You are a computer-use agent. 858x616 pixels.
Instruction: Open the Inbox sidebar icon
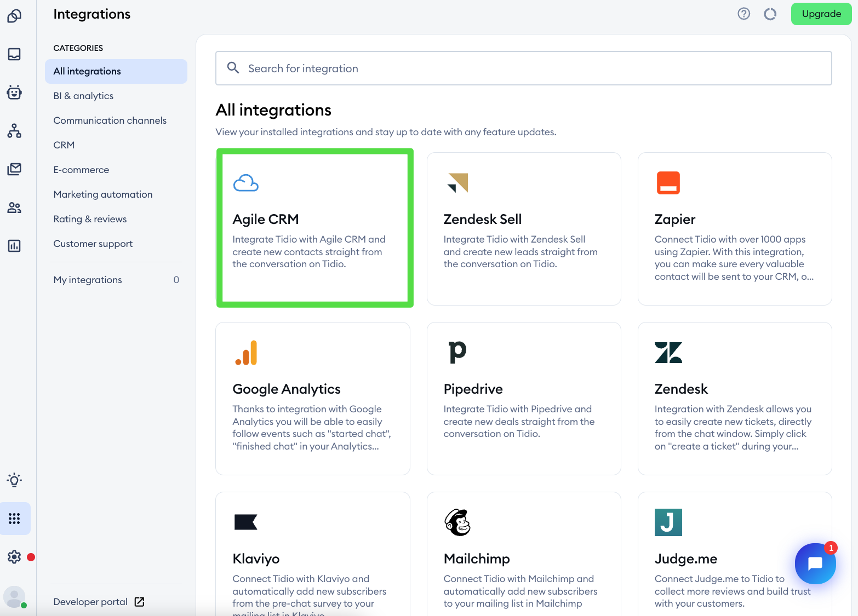coord(14,54)
